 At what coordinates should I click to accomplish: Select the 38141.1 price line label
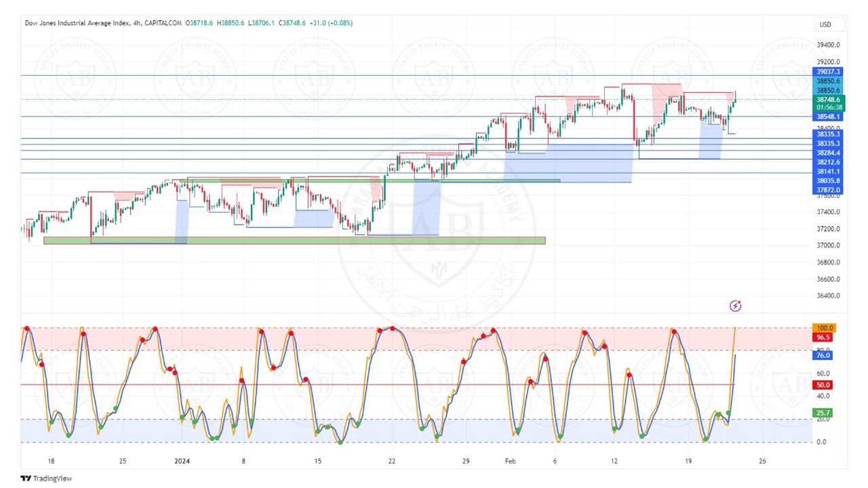tap(828, 172)
